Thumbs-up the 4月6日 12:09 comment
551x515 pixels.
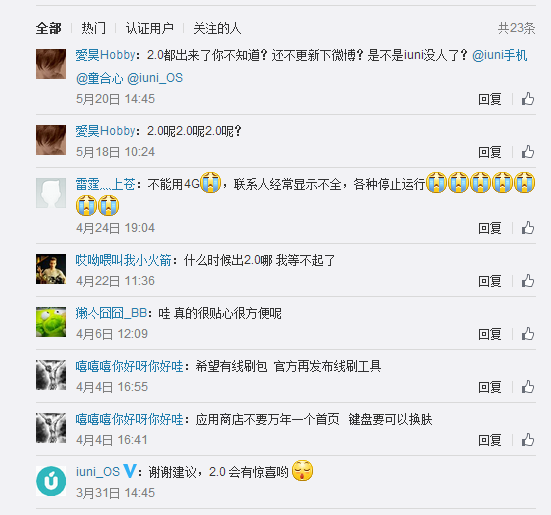tap(528, 334)
